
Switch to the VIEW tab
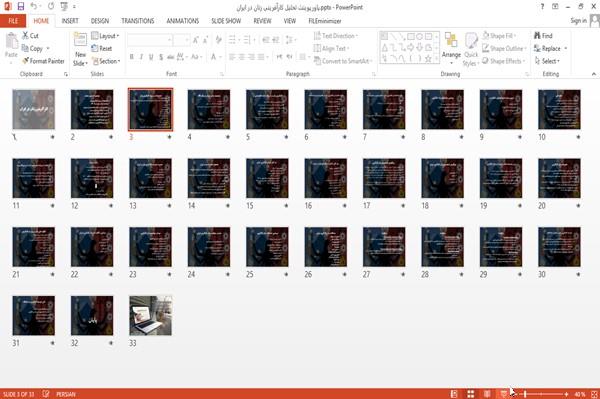coord(290,21)
